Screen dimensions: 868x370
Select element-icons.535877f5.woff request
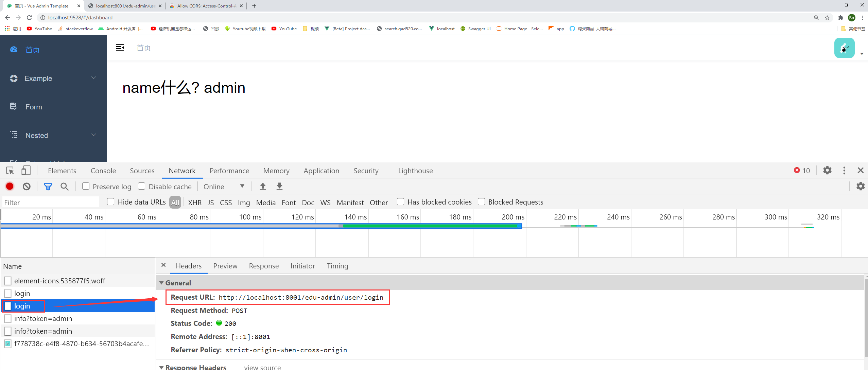coord(77,281)
